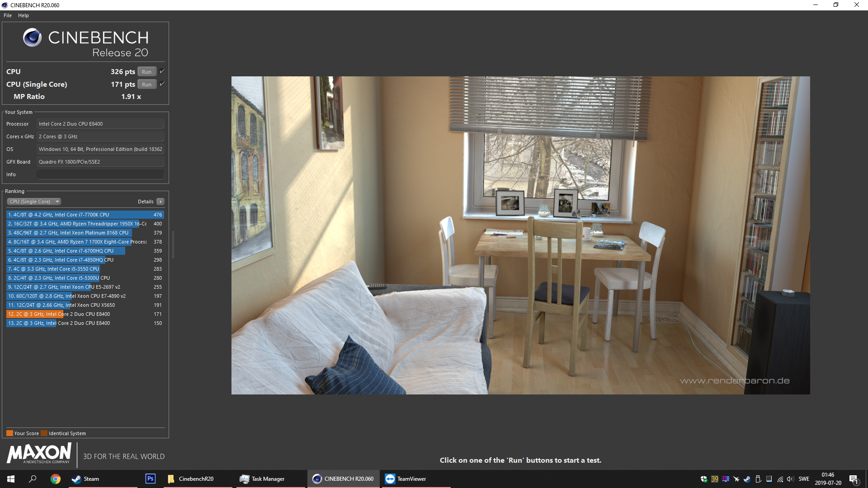Viewport: 868px width, 488px height.
Task: Open the File menu
Action: coord(8,15)
